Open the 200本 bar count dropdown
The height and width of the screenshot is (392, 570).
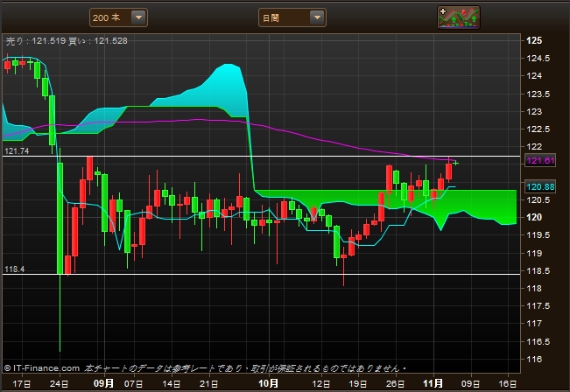(118, 17)
